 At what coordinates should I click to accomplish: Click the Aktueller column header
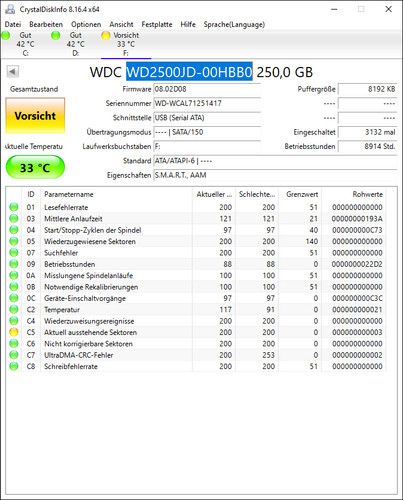pos(214,194)
